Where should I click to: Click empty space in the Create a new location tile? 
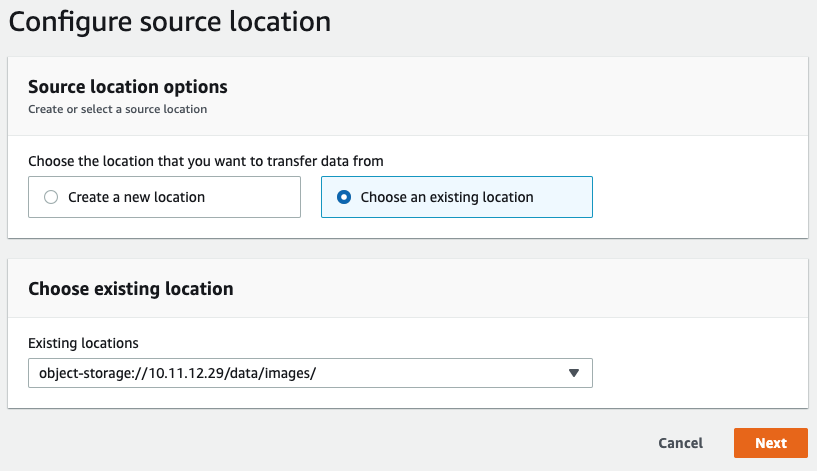click(x=253, y=197)
